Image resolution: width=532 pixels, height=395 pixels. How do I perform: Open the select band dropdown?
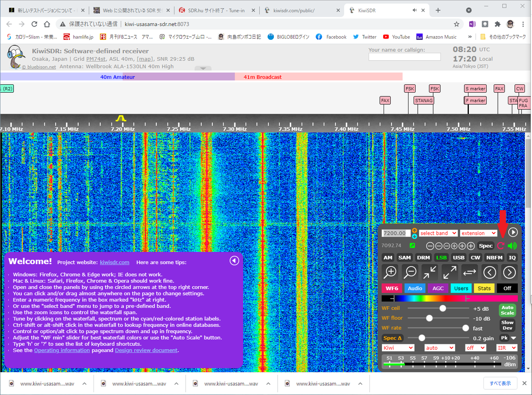[438, 233]
